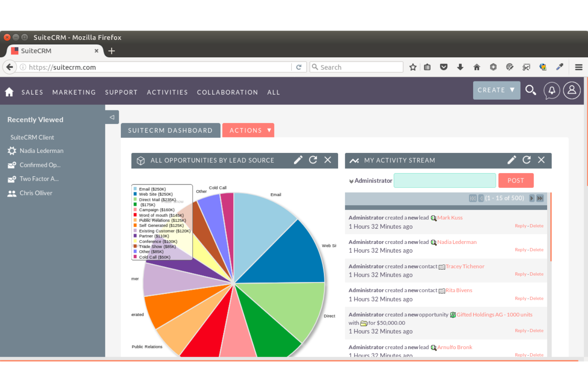Open the SALES menu
Image resolution: width=588 pixels, height=392 pixels.
[x=32, y=92]
